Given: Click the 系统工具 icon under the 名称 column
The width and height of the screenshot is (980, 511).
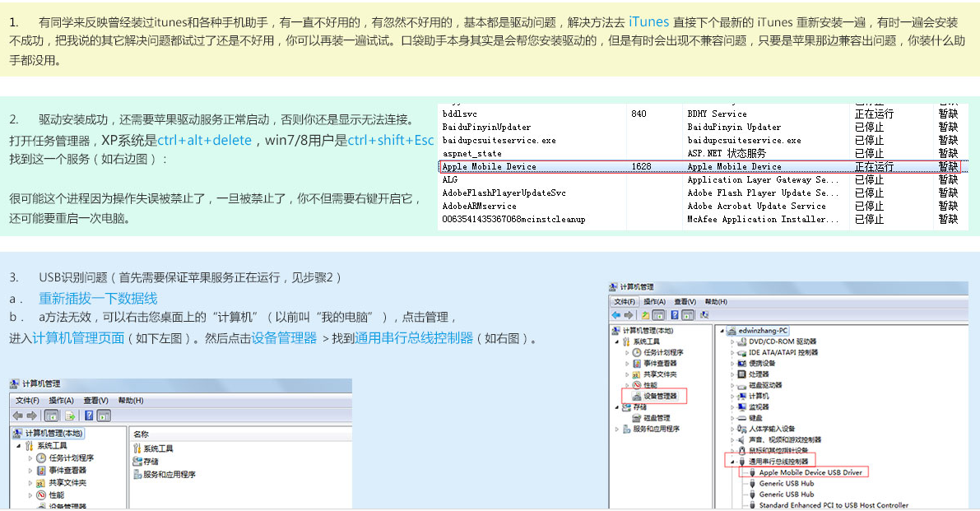Looking at the screenshot, I should (137, 448).
